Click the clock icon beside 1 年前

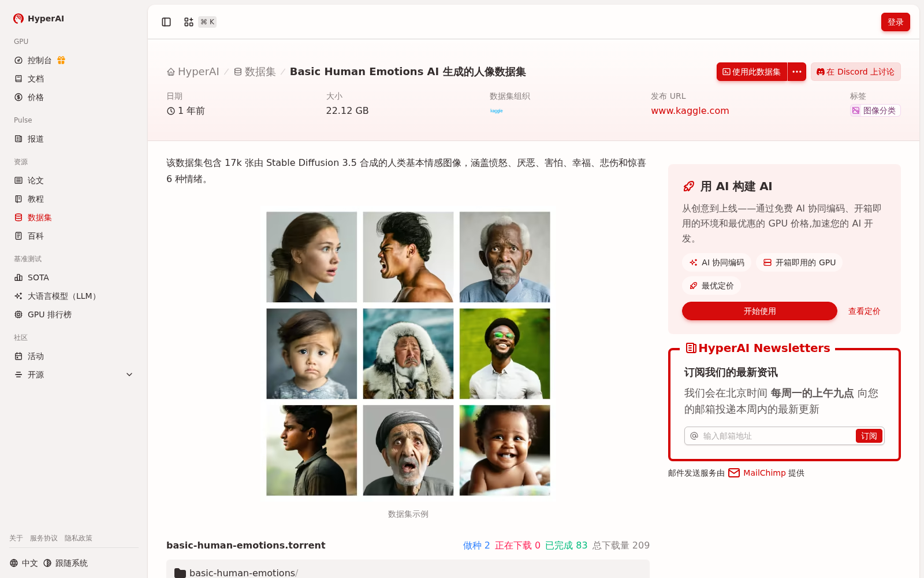coord(171,111)
